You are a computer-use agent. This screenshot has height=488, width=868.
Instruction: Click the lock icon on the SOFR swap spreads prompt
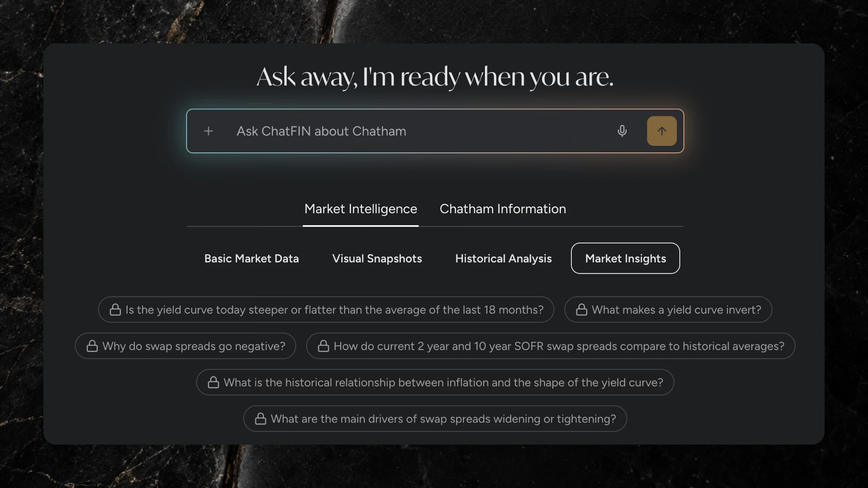click(323, 346)
